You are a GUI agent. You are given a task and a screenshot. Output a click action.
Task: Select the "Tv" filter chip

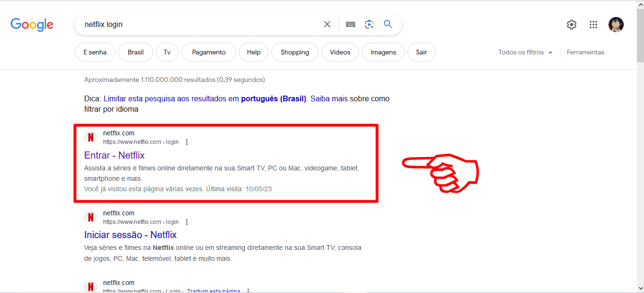click(167, 52)
